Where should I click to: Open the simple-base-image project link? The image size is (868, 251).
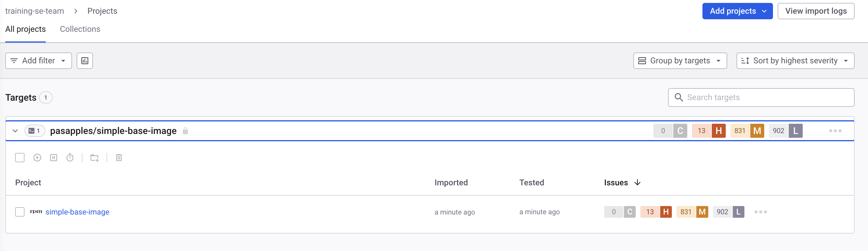click(x=77, y=212)
